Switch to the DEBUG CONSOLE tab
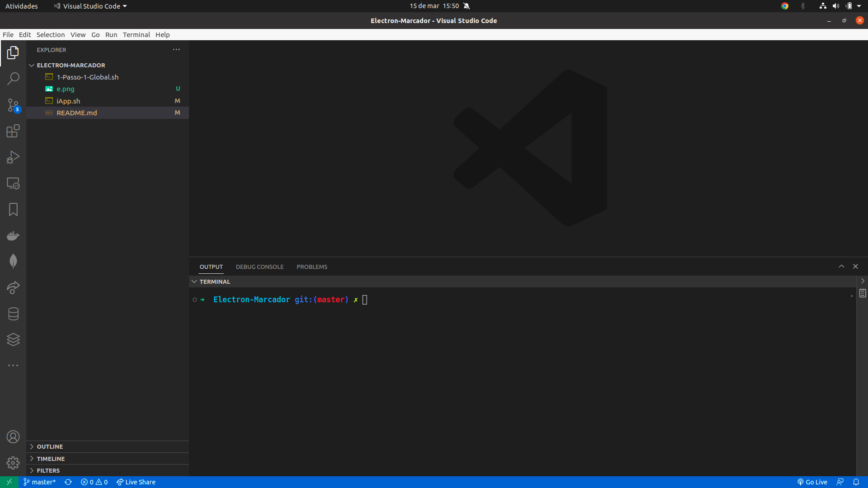Viewport: 868px width, 488px height. tap(259, 267)
